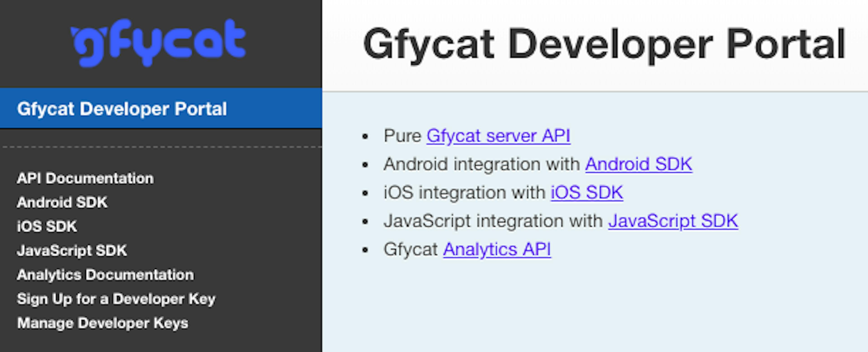This screenshot has height=352, width=868.
Task: Select the dashed divider area in the sidebar
Action: coord(162,147)
